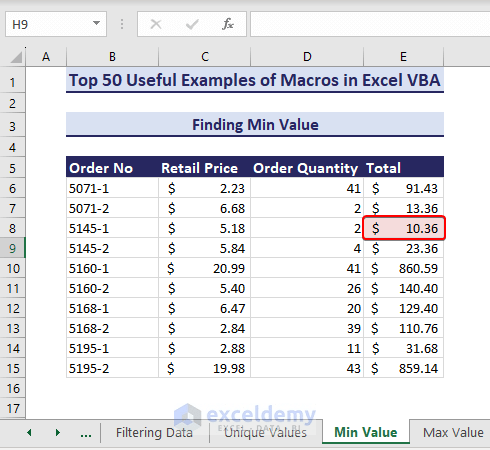Select cell with order 5195-2
The image size is (490, 450).
112,368
